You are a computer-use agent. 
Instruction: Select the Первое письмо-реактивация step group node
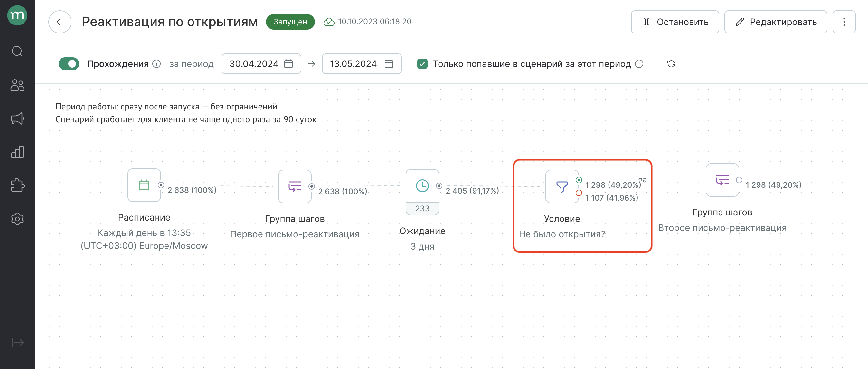(x=295, y=186)
